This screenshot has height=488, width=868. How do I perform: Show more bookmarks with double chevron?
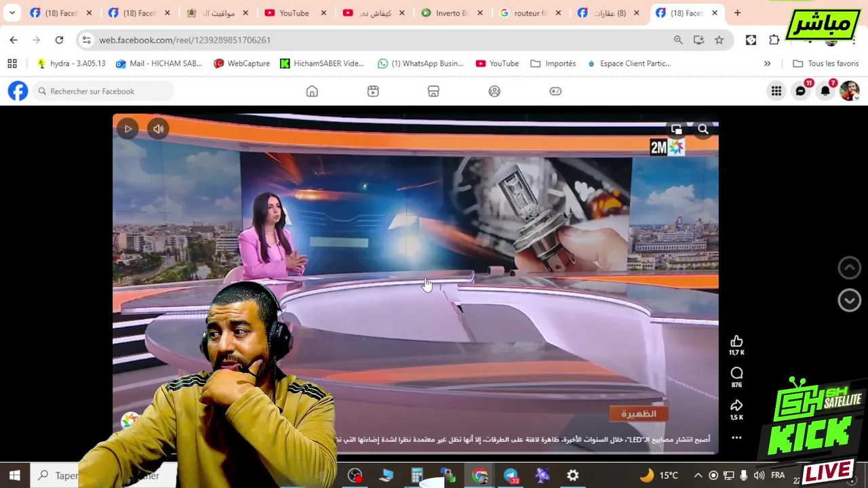767,63
